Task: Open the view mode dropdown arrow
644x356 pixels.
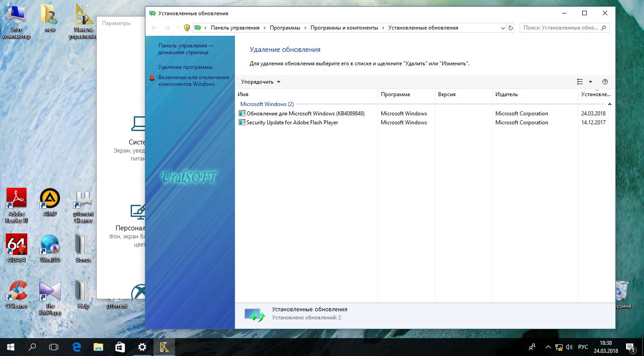Action: pos(590,82)
